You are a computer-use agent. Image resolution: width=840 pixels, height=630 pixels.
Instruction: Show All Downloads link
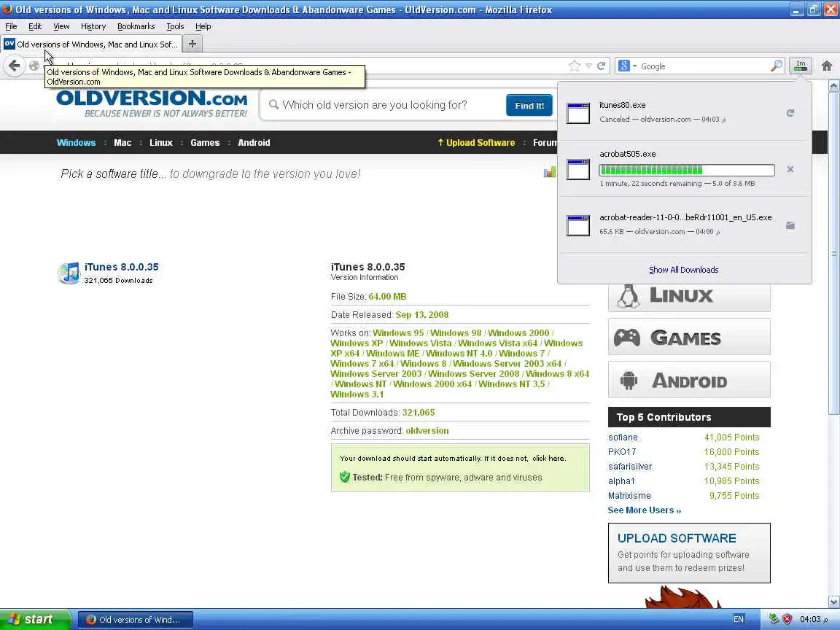[683, 270]
